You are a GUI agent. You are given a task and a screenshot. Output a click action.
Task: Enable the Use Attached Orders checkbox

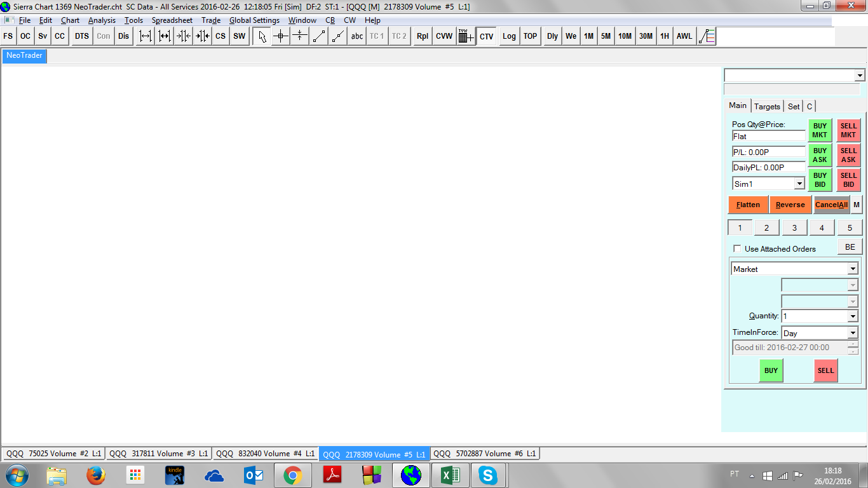tap(737, 248)
